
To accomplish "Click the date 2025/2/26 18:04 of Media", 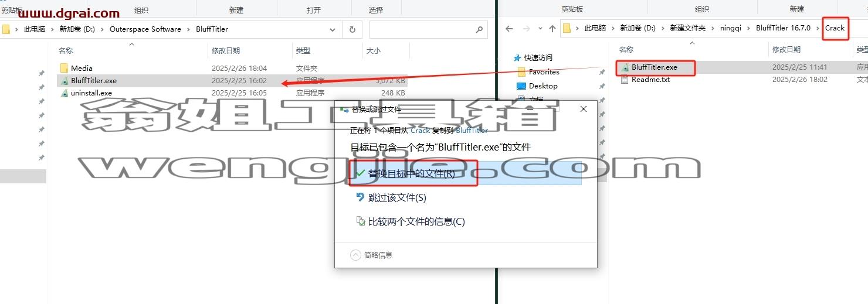I will 239,68.
